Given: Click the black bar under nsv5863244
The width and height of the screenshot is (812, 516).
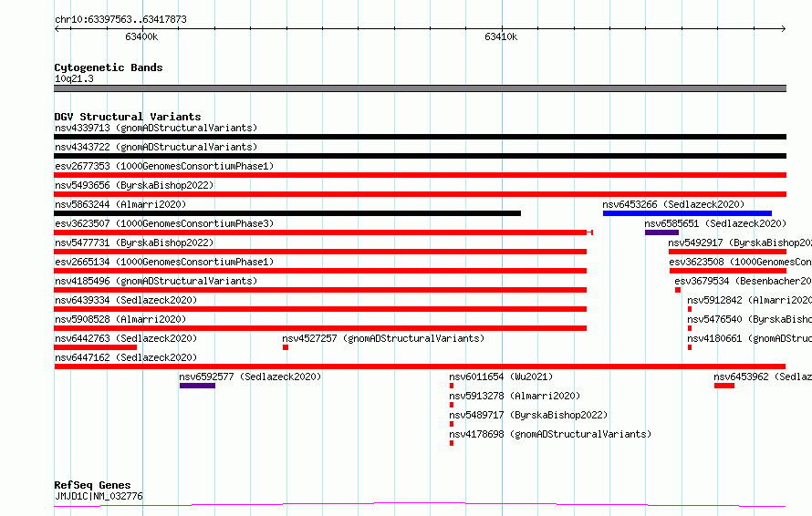Looking at the screenshot, I should pyautogui.click(x=287, y=213).
